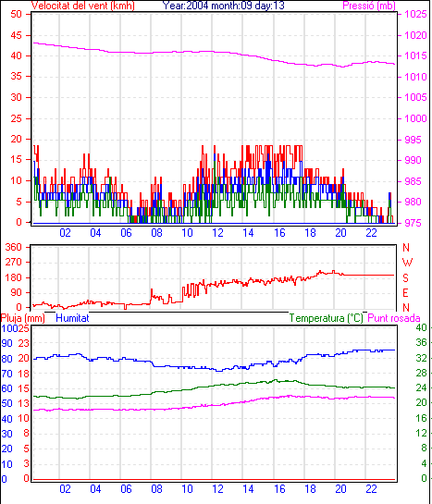Click the 50 tick on the wind speed axis

coord(16,14)
